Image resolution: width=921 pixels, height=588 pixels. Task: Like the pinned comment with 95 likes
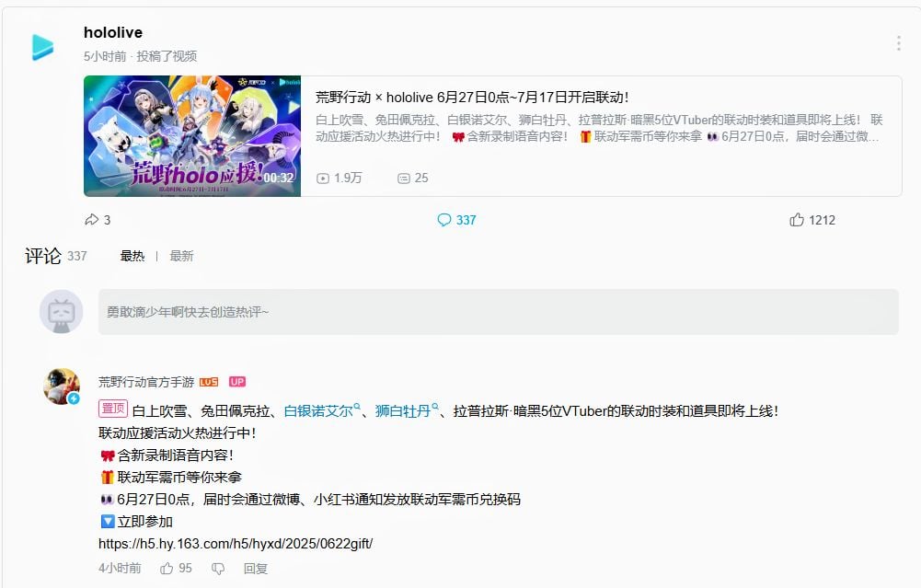[x=167, y=568]
